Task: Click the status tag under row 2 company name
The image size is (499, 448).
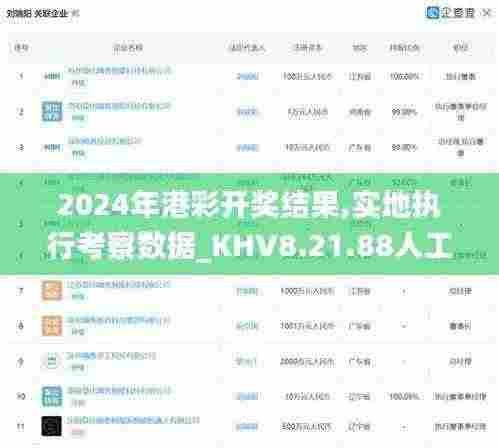Action: [x=78, y=118]
